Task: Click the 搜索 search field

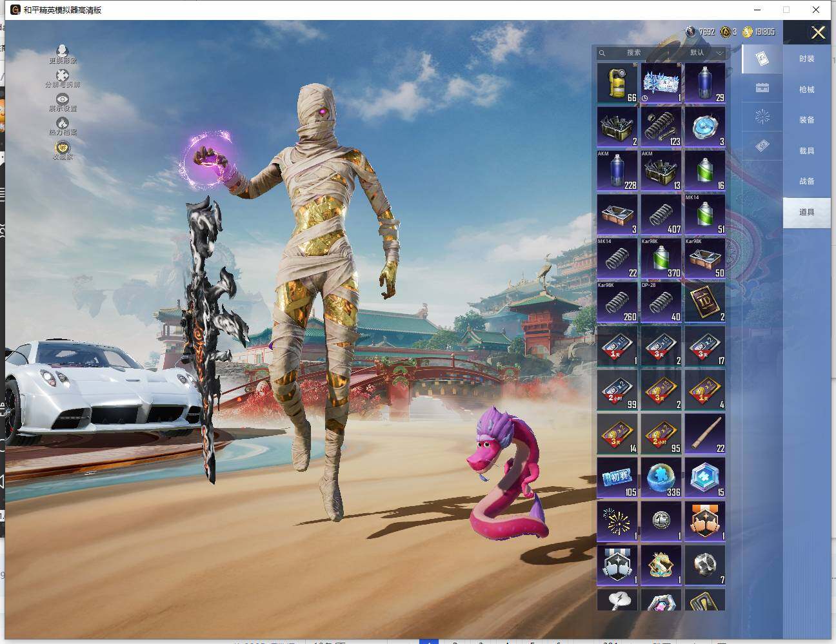Action: point(634,53)
